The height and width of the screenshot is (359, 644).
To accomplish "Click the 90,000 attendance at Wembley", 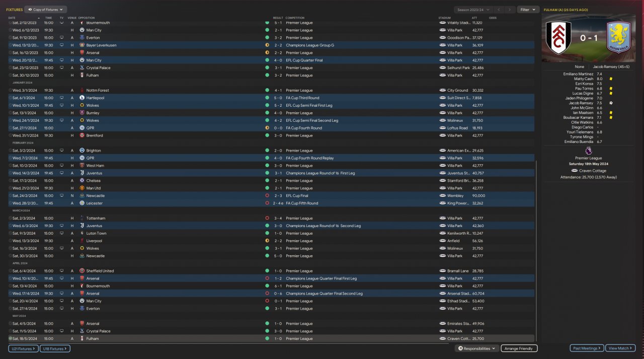I will (478, 195).
